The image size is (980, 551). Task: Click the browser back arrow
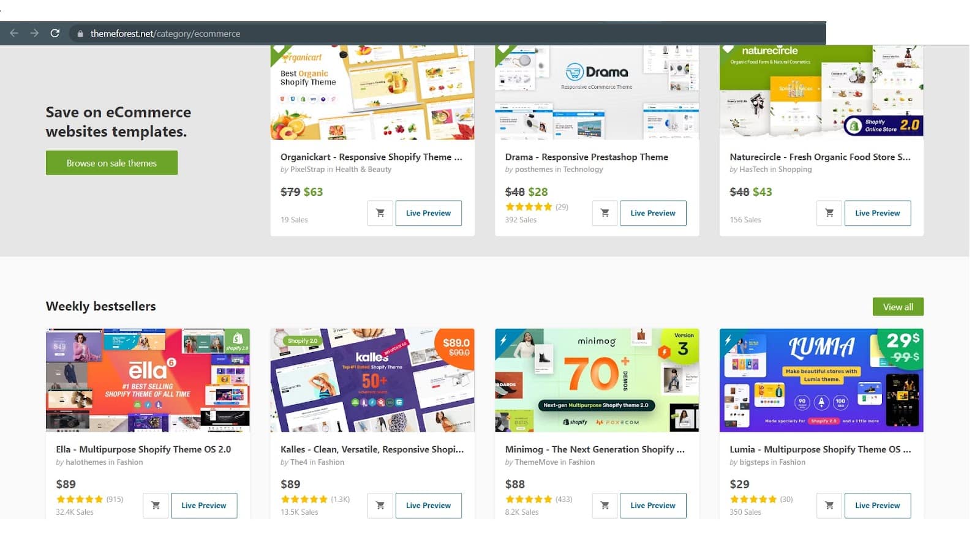[14, 33]
